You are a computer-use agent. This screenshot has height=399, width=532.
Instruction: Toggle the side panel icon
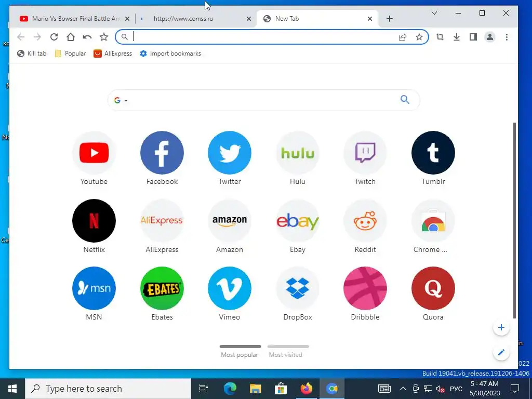pos(473,37)
